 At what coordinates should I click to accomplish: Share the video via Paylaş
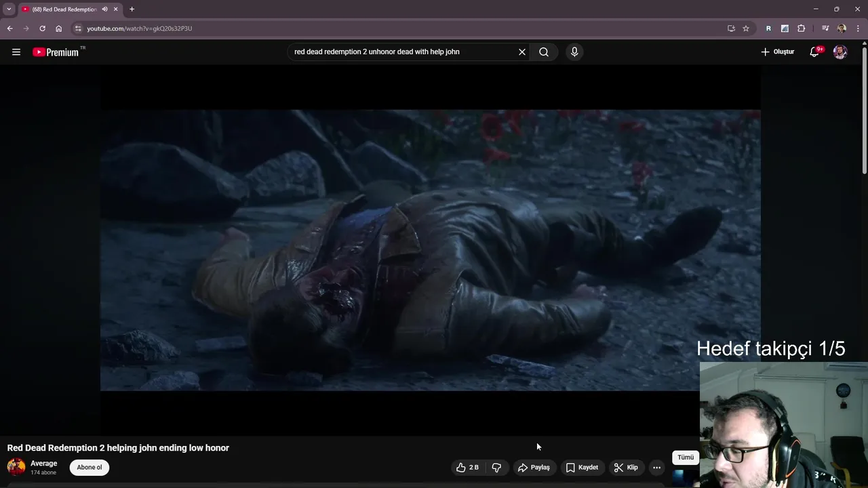click(534, 467)
